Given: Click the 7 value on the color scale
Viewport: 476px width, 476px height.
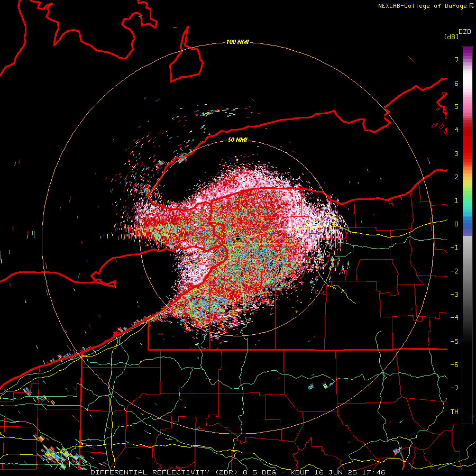Looking at the screenshot, I should pos(456,59).
